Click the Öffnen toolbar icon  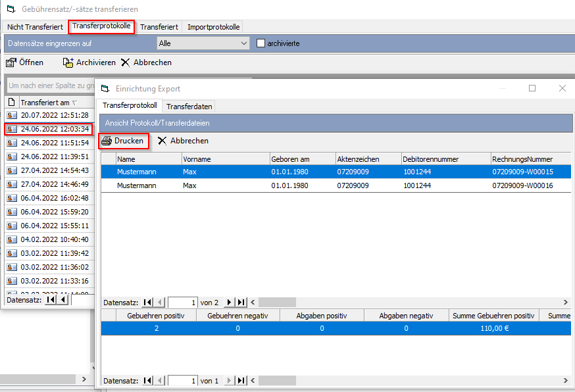tap(11, 62)
